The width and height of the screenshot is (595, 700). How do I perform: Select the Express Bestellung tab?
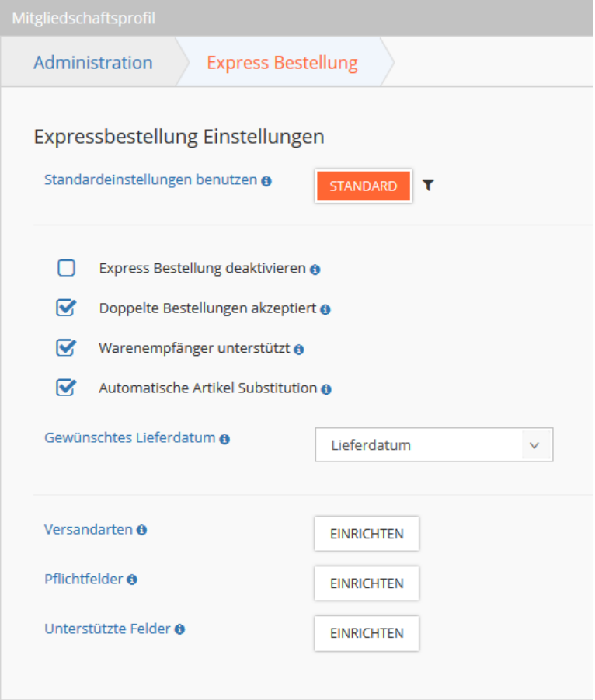coord(282,62)
